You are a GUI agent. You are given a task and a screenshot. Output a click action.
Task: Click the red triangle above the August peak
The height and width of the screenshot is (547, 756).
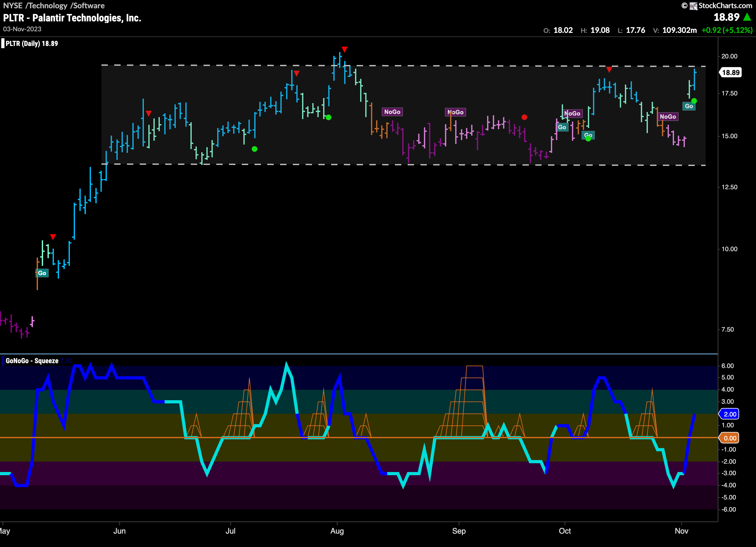[344, 49]
